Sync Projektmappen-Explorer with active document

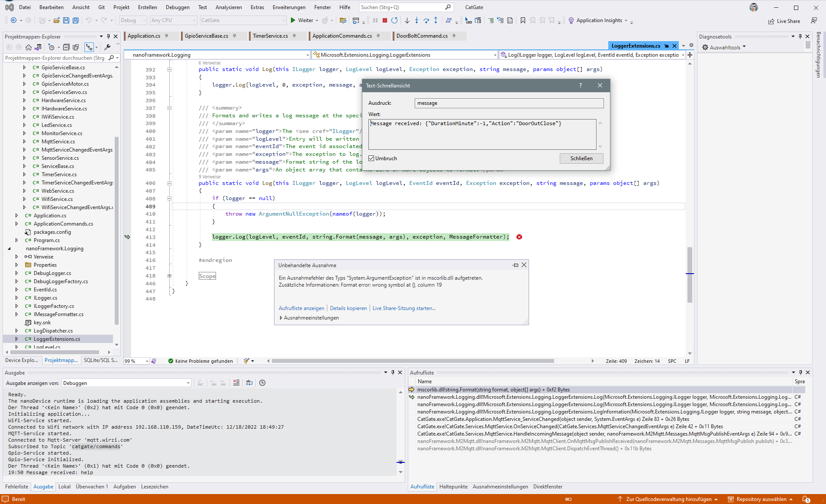tap(38, 47)
